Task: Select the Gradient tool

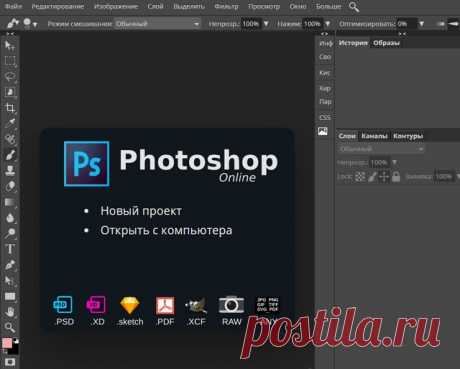Action: 10,202
